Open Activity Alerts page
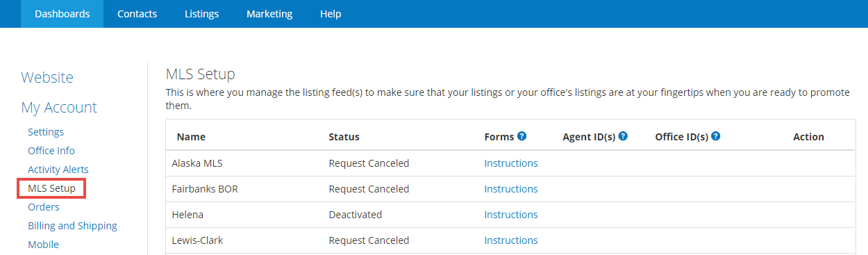This screenshot has height=255, width=868. coord(58,170)
